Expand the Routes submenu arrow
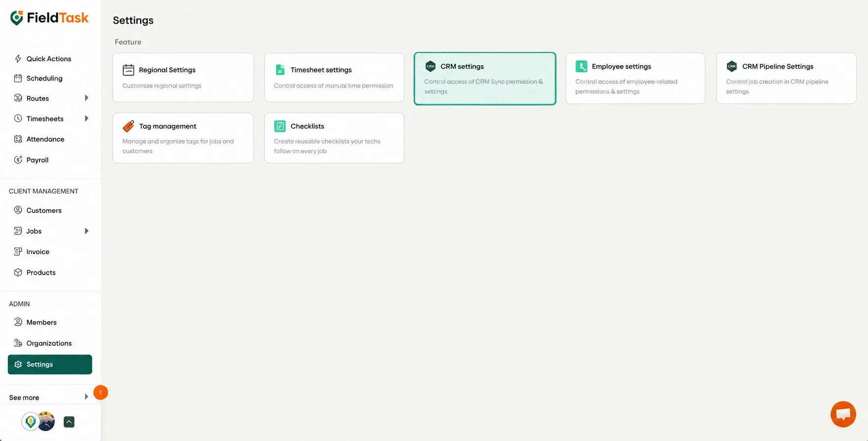 pos(86,98)
